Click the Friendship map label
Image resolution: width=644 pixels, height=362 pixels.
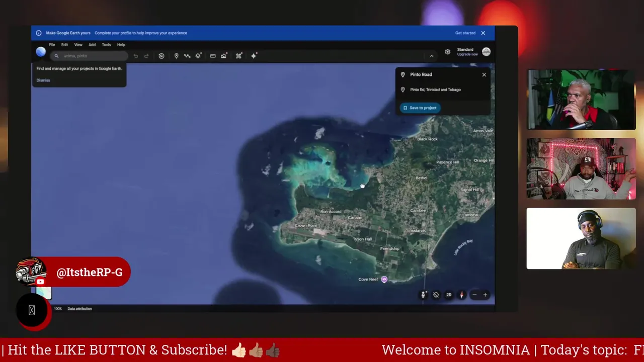[x=389, y=249]
